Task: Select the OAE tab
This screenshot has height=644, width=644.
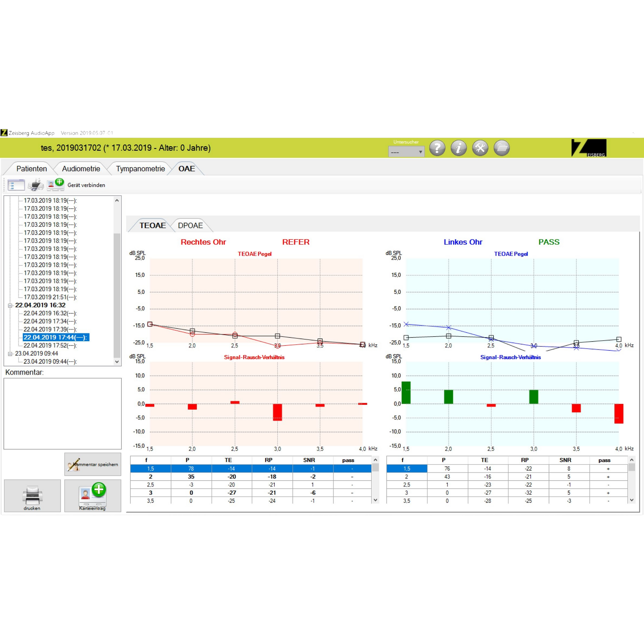Action: coord(187,169)
